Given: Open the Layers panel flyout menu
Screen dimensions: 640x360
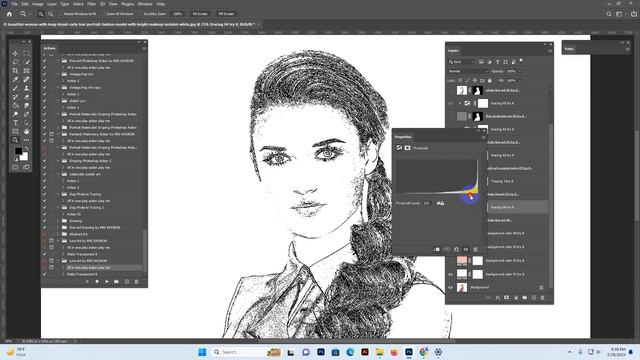Looking at the screenshot, I should coord(550,51).
